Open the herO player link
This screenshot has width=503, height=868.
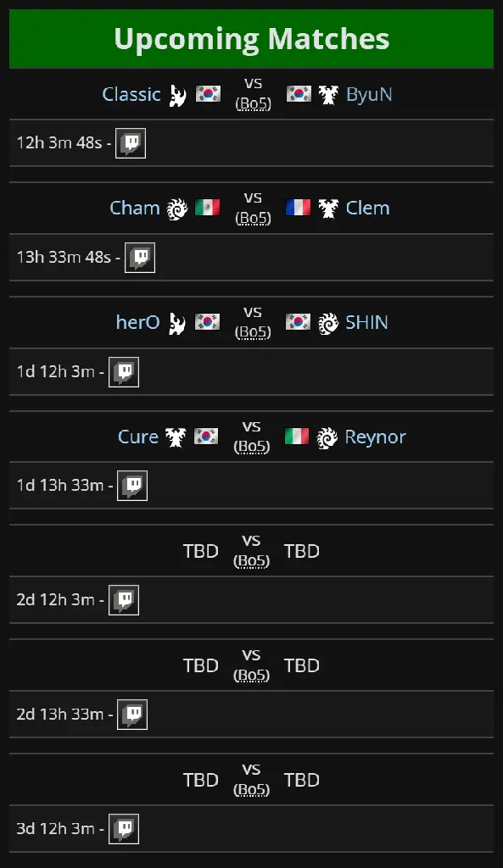click(x=138, y=322)
